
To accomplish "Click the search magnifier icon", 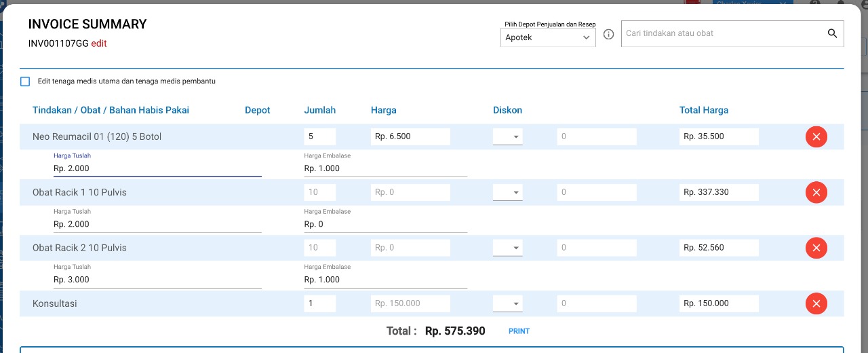I will click(x=833, y=33).
